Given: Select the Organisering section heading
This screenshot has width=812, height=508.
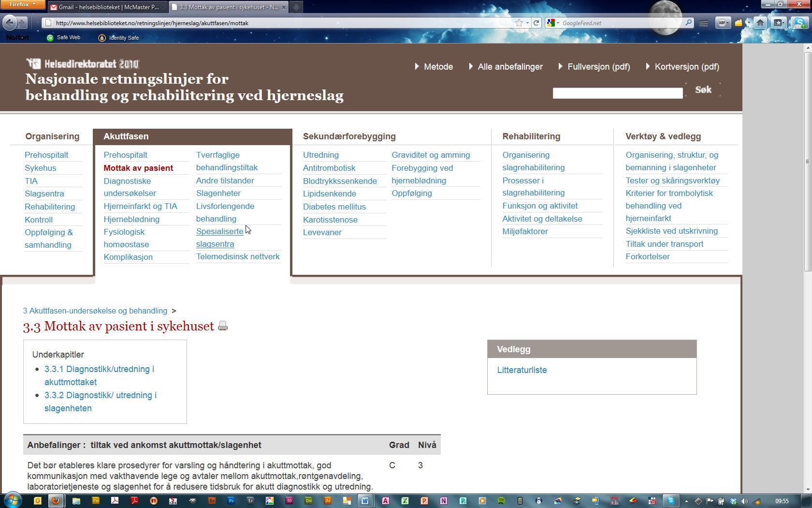Looking at the screenshot, I should (x=52, y=136).
